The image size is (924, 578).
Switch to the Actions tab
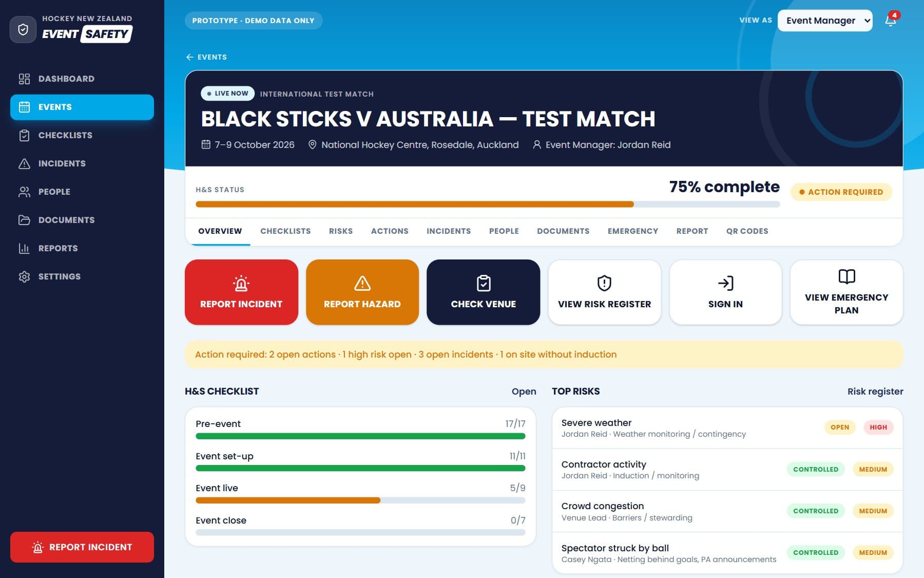390,231
